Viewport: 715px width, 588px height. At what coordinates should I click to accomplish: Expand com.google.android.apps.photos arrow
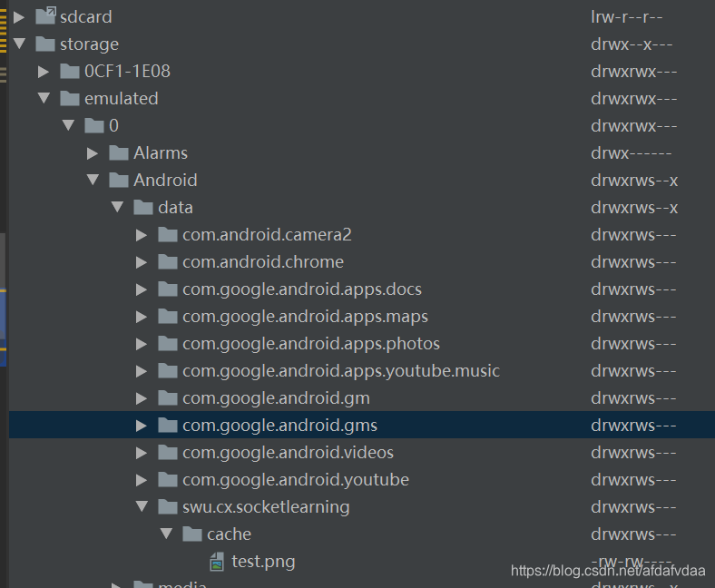142,344
